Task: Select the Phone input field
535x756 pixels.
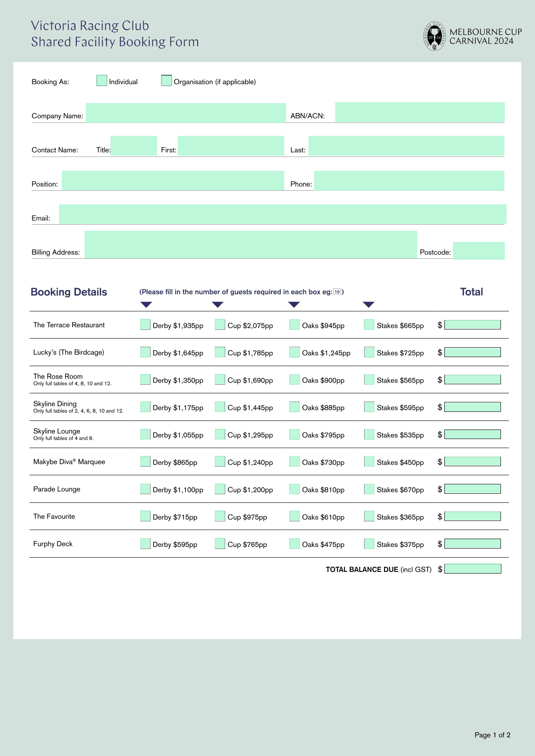Action: (x=409, y=180)
